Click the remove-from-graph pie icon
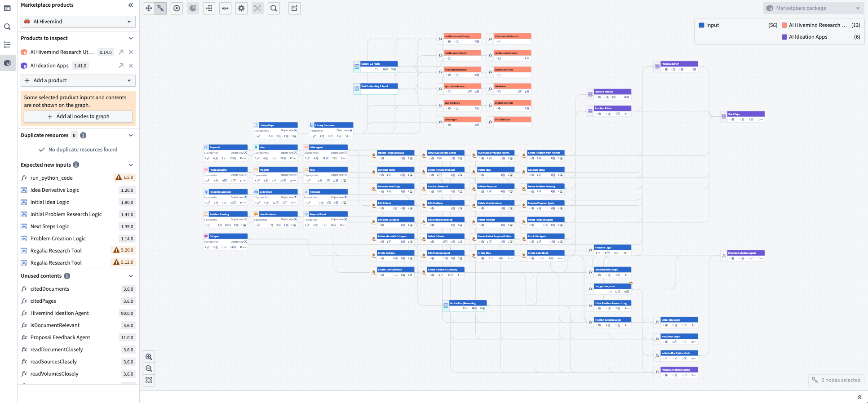This screenshot has height=403, width=868. point(193,8)
